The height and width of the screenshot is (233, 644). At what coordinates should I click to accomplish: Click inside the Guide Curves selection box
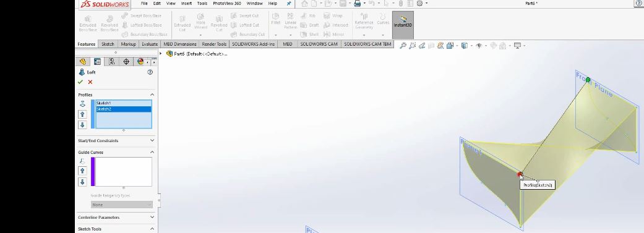coord(124,171)
